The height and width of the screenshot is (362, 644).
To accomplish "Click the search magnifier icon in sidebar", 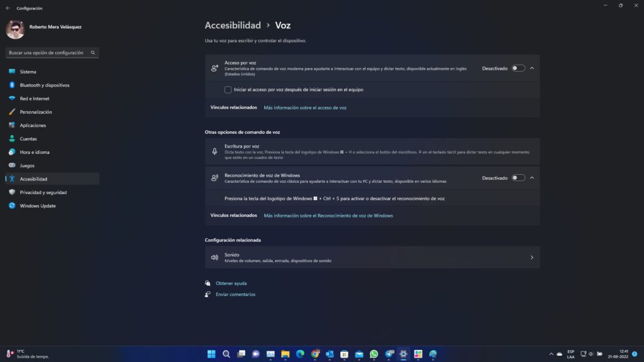I will (93, 53).
